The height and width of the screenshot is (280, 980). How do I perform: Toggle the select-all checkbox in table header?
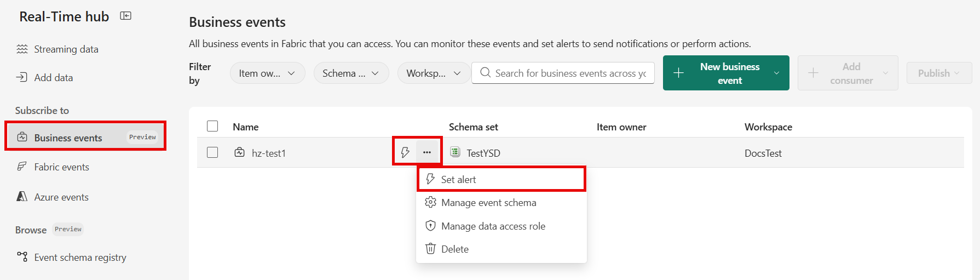pyautogui.click(x=212, y=126)
